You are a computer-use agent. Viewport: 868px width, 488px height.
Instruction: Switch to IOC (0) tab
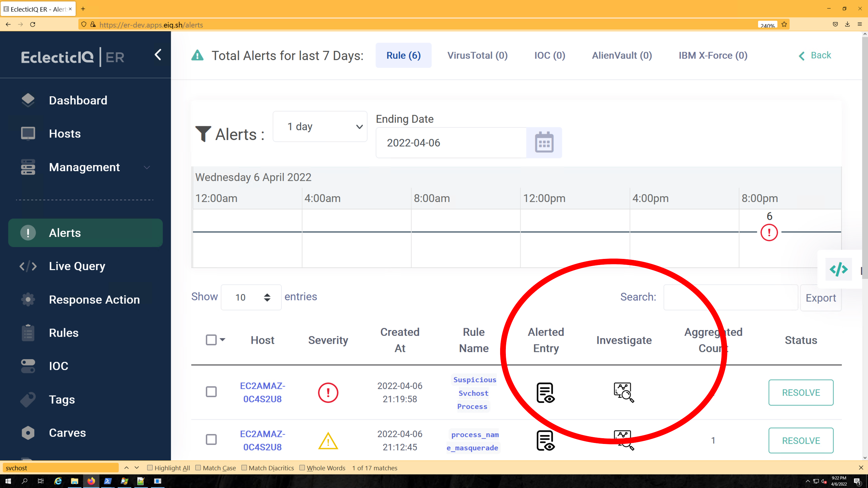pos(550,55)
